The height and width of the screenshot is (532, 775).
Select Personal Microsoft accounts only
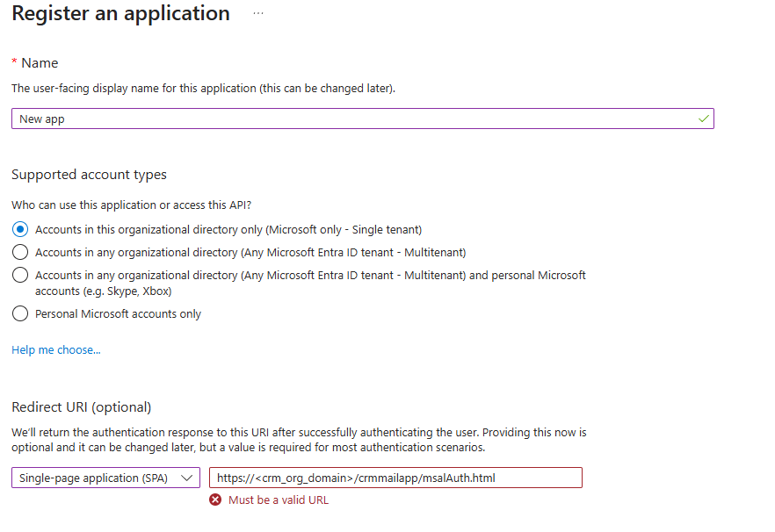(19, 313)
